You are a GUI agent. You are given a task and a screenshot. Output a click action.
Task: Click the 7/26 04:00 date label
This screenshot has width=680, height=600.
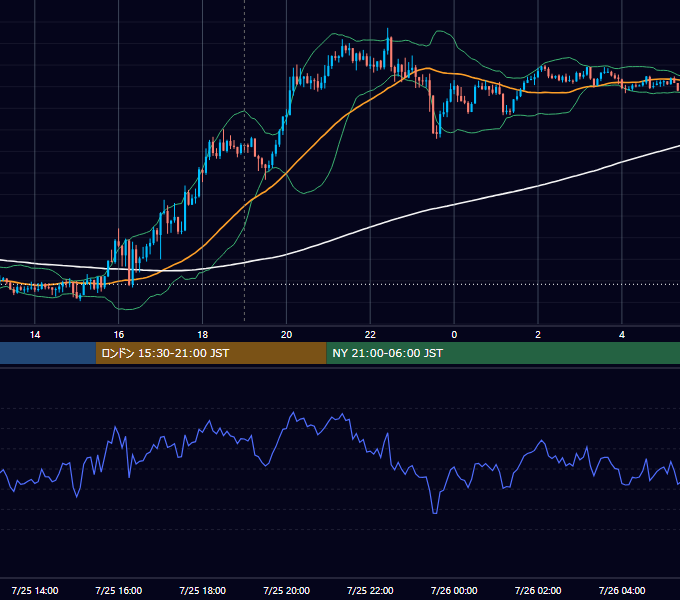pyautogui.click(x=622, y=590)
